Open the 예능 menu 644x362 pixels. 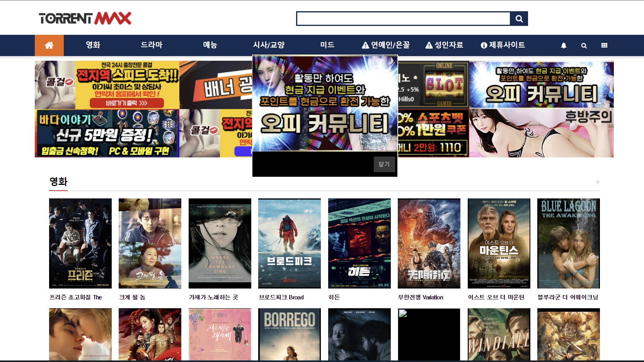[210, 45]
